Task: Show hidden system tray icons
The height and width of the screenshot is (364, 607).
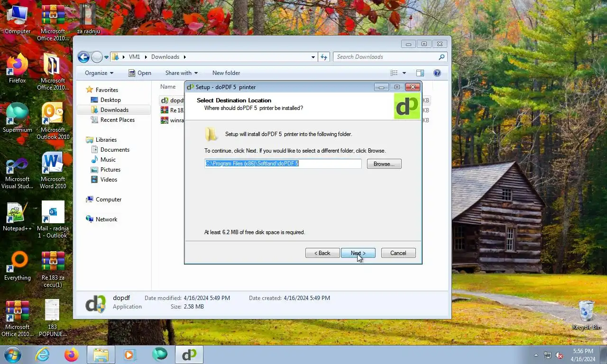Action: [536, 355]
